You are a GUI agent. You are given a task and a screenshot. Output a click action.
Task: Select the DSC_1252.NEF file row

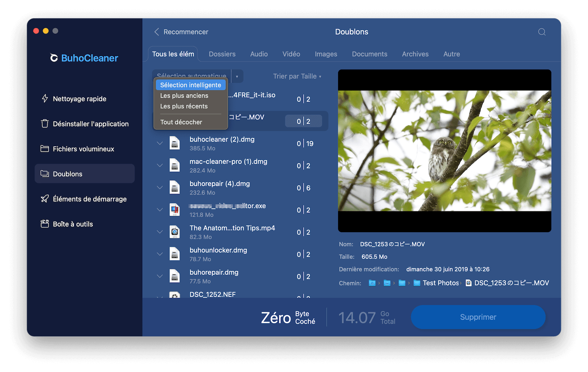pyautogui.click(x=240, y=295)
